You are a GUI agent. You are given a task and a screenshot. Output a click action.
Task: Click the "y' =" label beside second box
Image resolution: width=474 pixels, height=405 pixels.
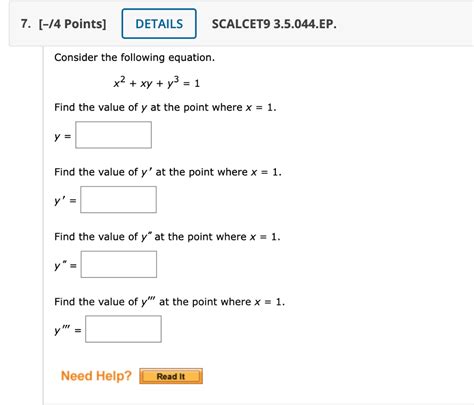click(x=65, y=201)
